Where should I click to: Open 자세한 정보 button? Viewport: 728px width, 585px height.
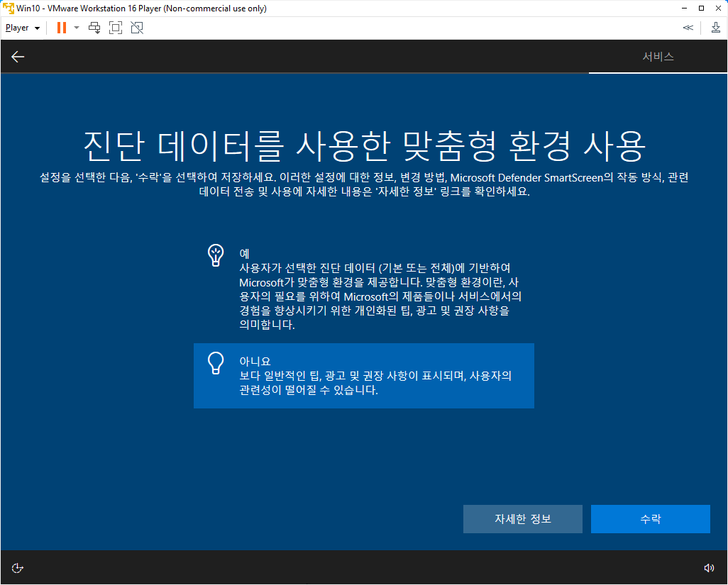tap(523, 518)
